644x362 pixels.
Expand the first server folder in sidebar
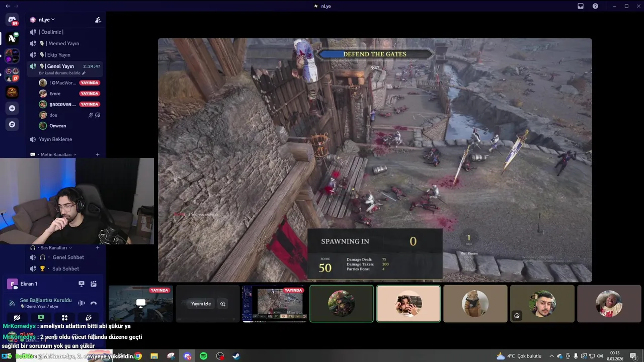pyautogui.click(x=12, y=56)
